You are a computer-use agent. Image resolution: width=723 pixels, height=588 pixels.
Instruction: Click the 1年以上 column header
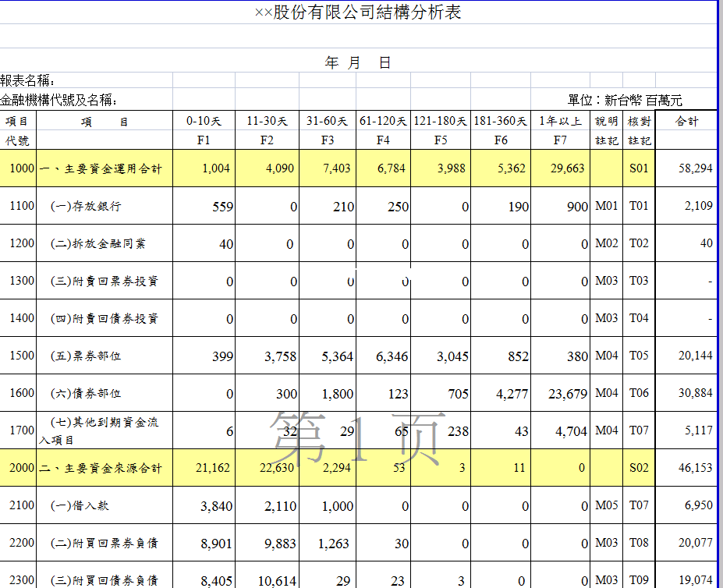[x=560, y=121]
